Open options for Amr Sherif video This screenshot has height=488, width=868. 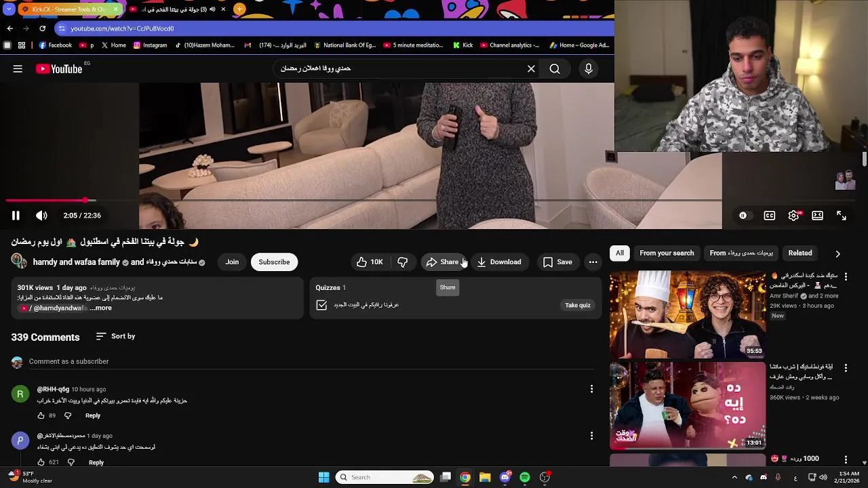tap(846, 277)
